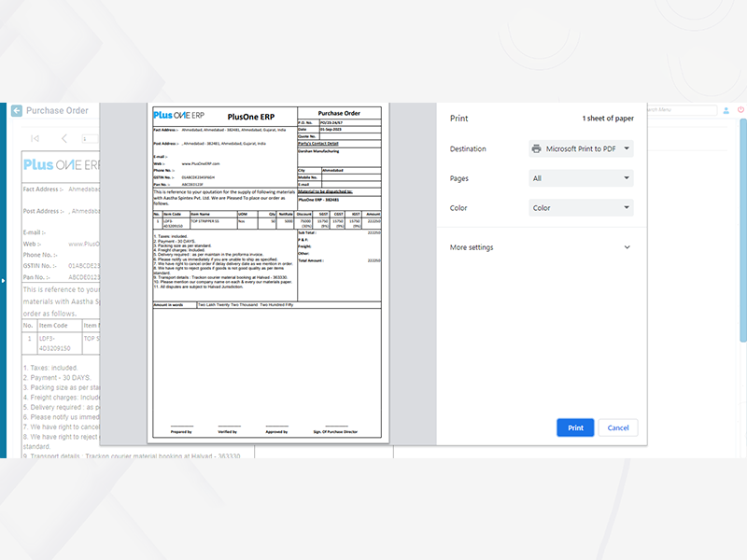Click the left sidebar expand arrow

tap(3, 280)
